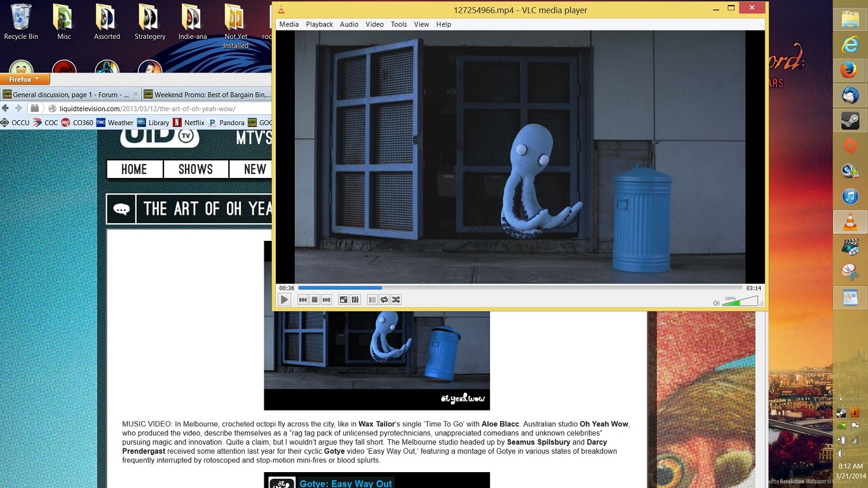This screenshot has width=868, height=488.
Task: Open the VLC Media menu
Action: point(288,24)
